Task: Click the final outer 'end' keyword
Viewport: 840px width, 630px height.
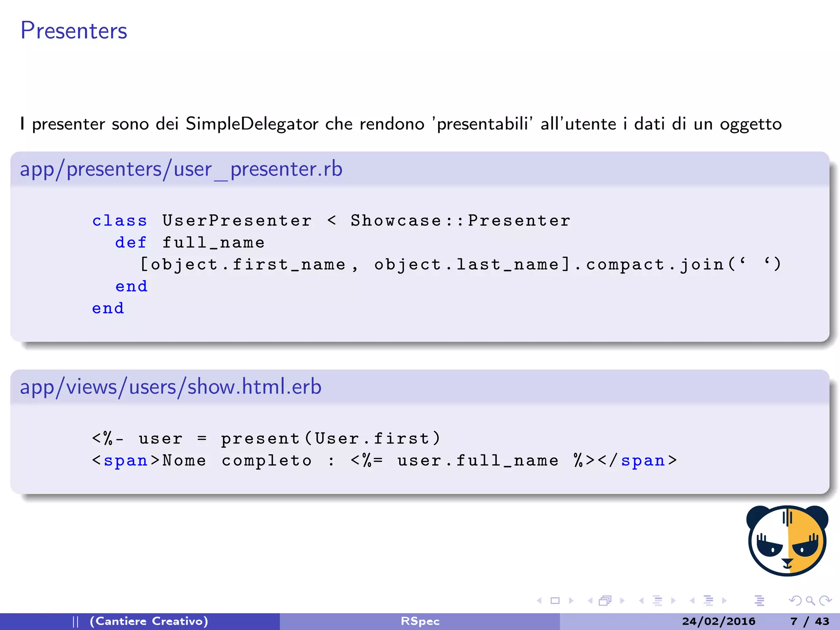Action: point(108,308)
